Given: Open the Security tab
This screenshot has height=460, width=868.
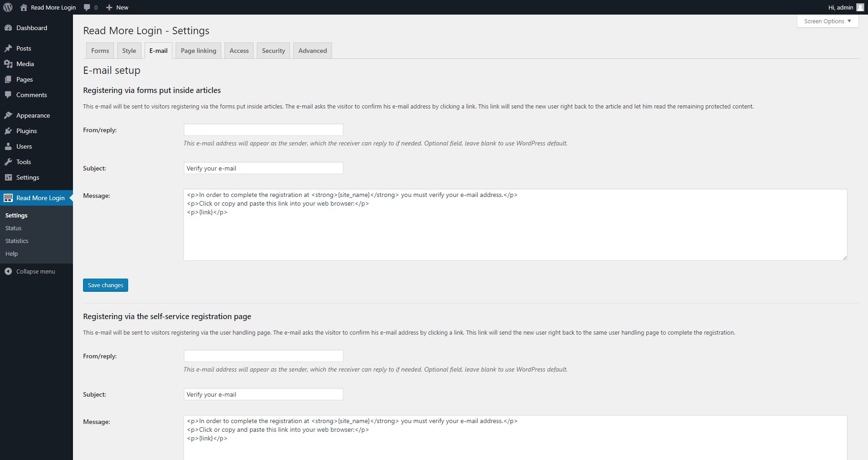Looking at the screenshot, I should 273,50.
